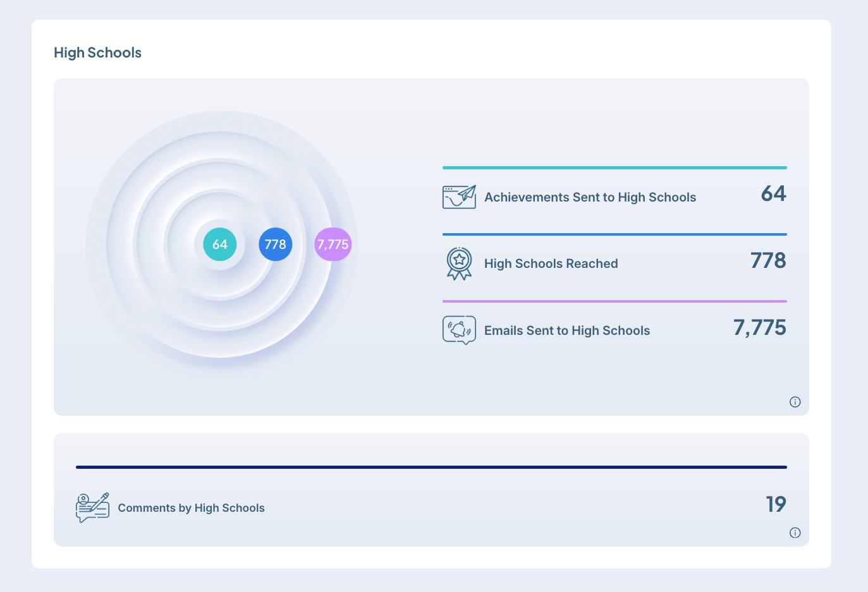This screenshot has height=592, width=868.
Task: Select the blue 778 bubble in chart
Action: 276,245
